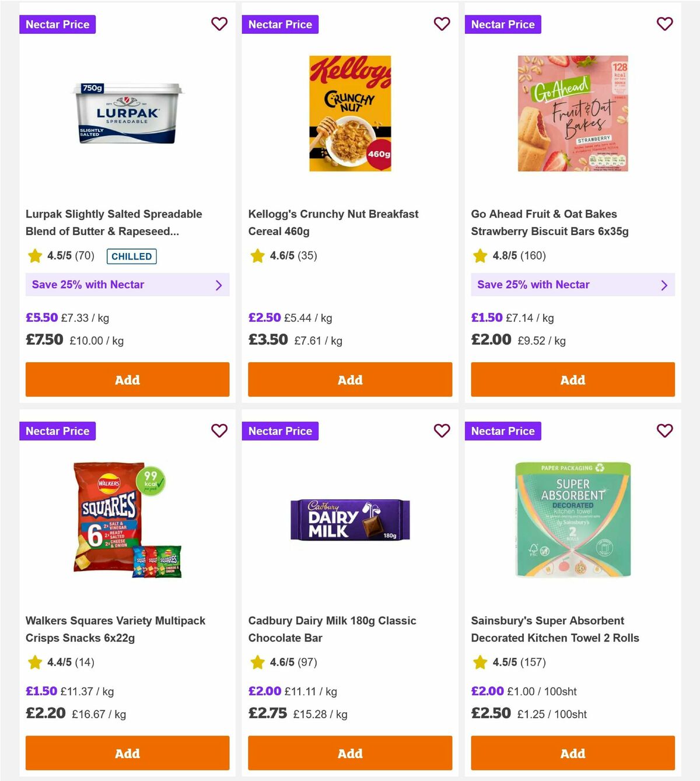Open the Kellogg's Crunchy Nut product title
Image resolution: width=700 pixels, height=781 pixels.
coord(333,222)
